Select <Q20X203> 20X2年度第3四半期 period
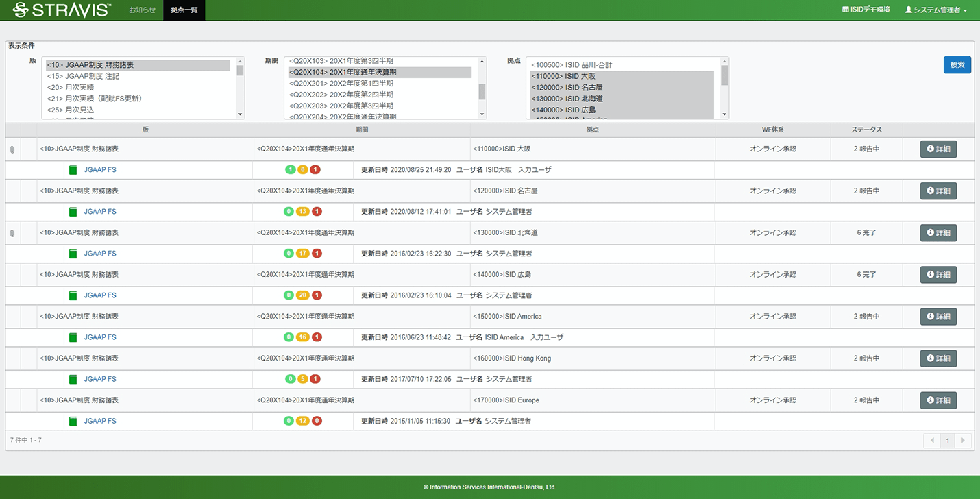This screenshot has height=499, width=980. coord(380,106)
